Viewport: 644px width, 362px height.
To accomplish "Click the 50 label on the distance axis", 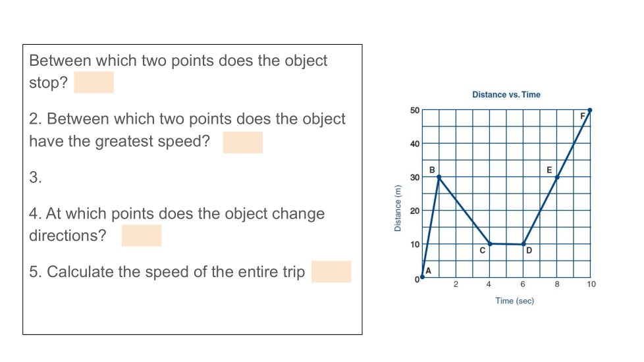I will [414, 110].
